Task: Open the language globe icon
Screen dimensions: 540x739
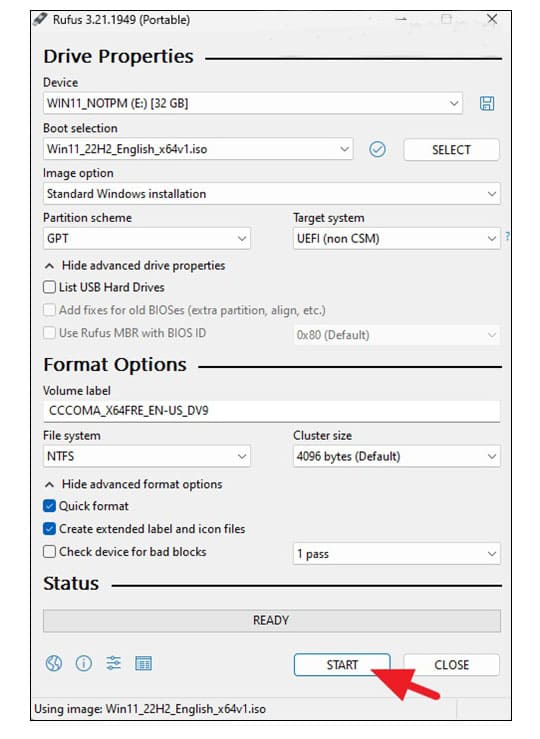Action: coord(54,664)
